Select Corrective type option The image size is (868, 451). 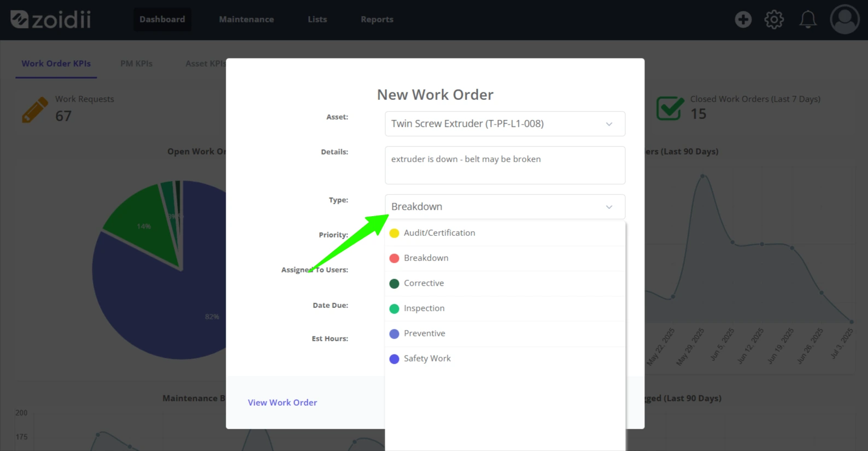click(505, 283)
